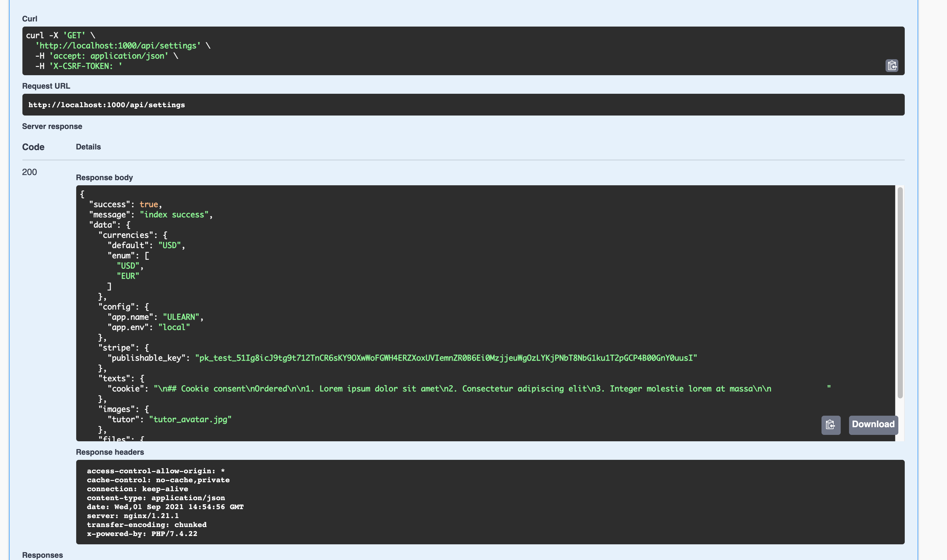Click the Details column header

pos(88,147)
